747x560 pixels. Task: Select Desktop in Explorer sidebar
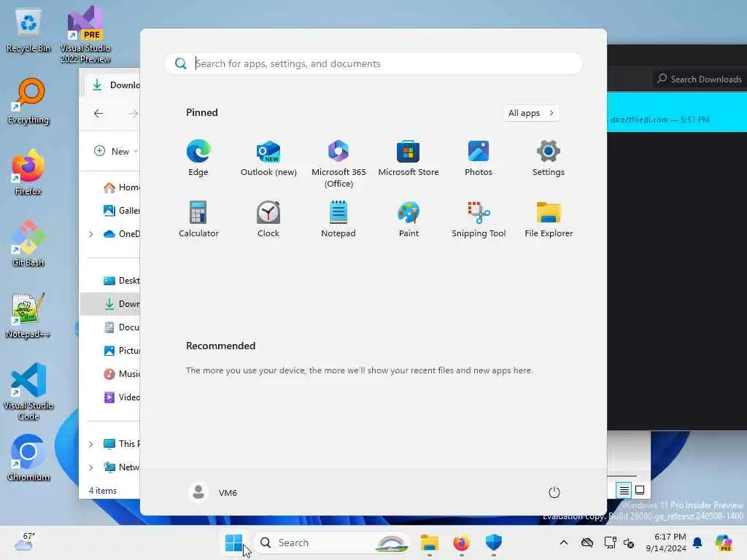(x=122, y=281)
